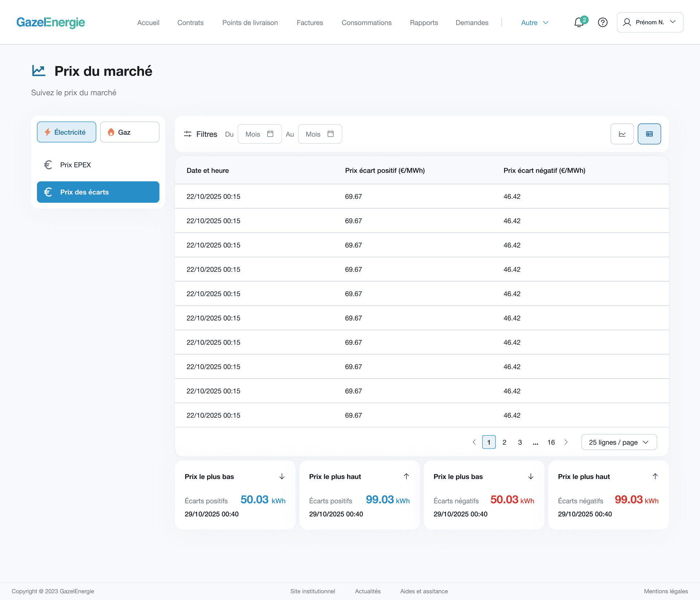This screenshot has width=700, height=600.
Task: Go to page 16
Action: click(x=551, y=442)
